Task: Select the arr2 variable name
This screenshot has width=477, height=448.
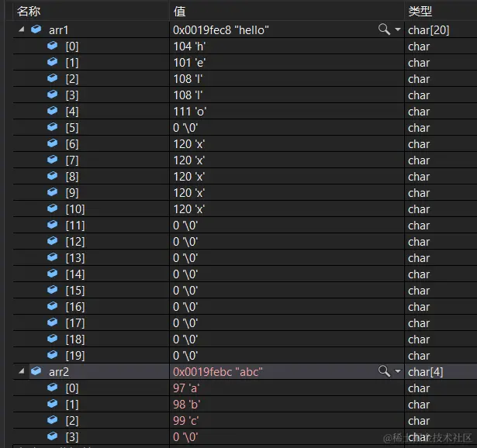Action: click(59, 372)
